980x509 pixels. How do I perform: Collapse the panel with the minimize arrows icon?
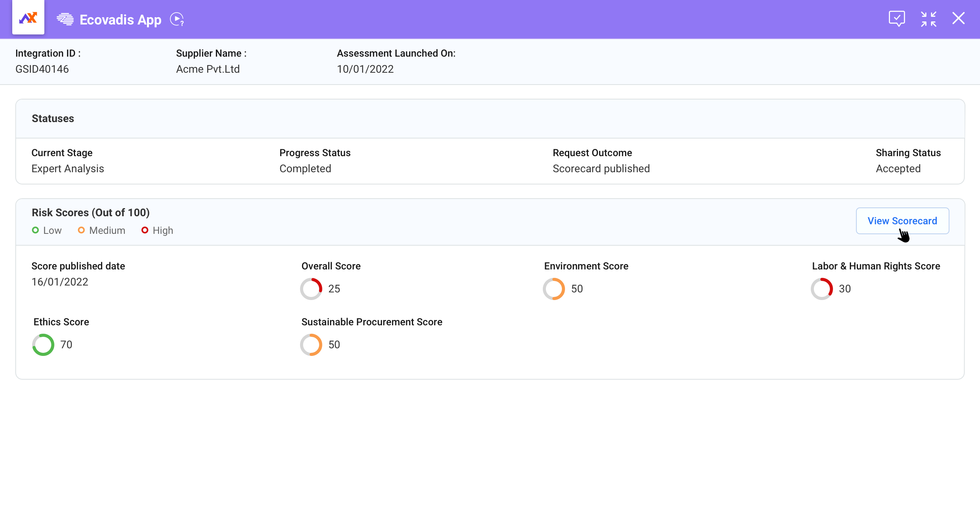point(929,19)
